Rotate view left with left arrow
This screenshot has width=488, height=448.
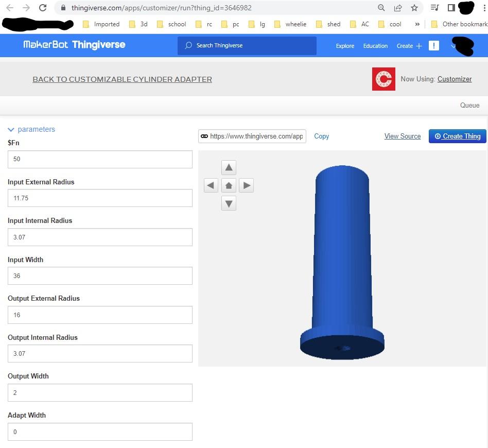211,185
